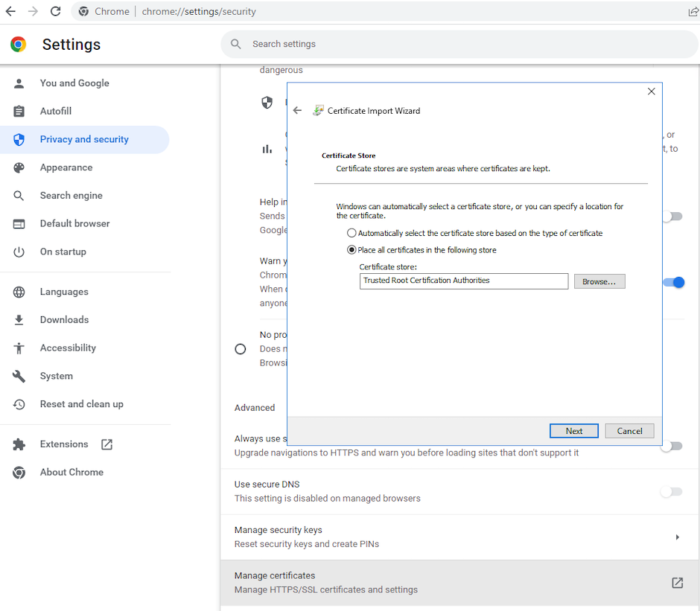
Task: Click the Search engine magnifier icon
Action: click(x=19, y=196)
